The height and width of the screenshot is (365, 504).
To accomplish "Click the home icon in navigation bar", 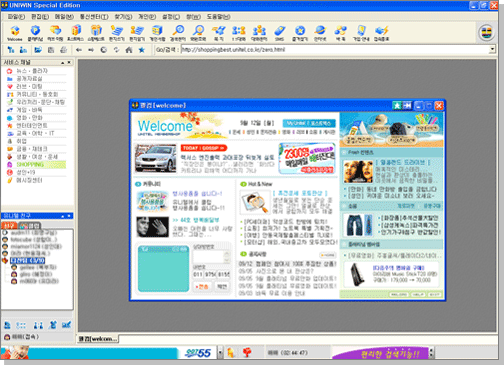I will pyautogui.click(x=129, y=50).
